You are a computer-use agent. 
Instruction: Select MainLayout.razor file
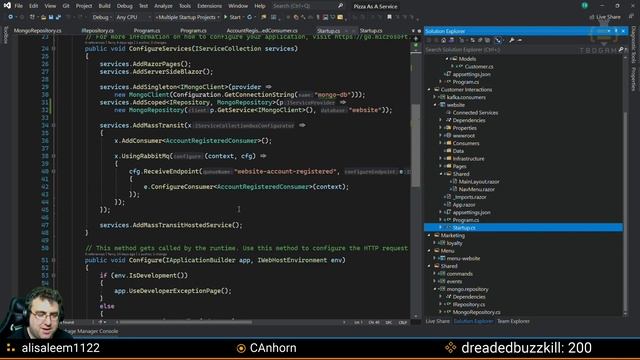click(x=478, y=182)
